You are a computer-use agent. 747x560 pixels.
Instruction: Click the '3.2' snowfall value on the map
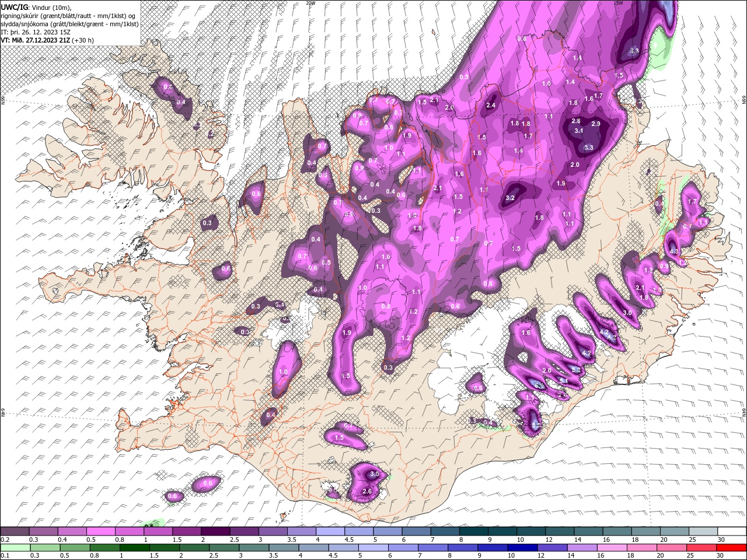pos(510,198)
